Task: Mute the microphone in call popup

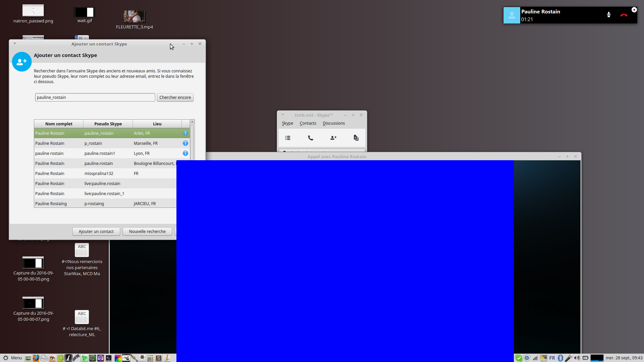Action: coord(608,15)
